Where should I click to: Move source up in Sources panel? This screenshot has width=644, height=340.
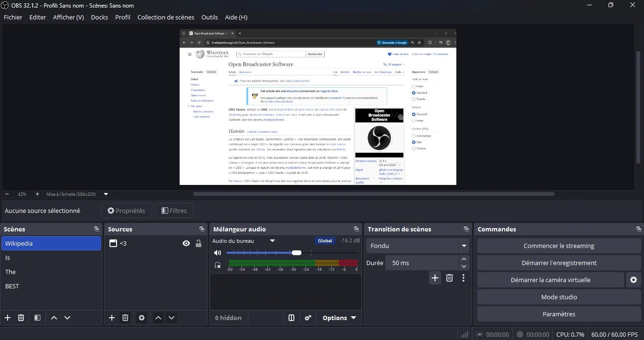pyautogui.click(x=158, y=318)
